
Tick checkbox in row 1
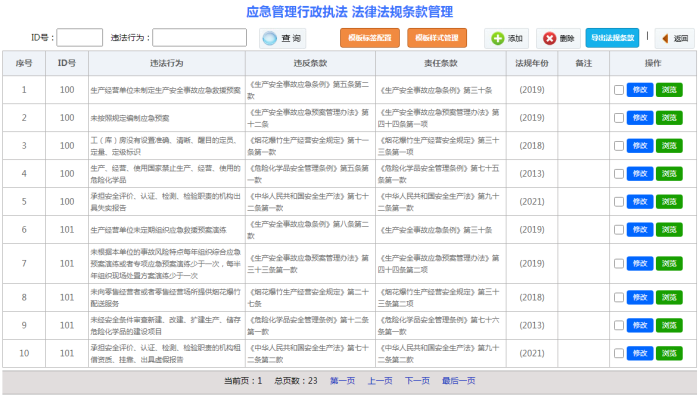click(619, 90)
